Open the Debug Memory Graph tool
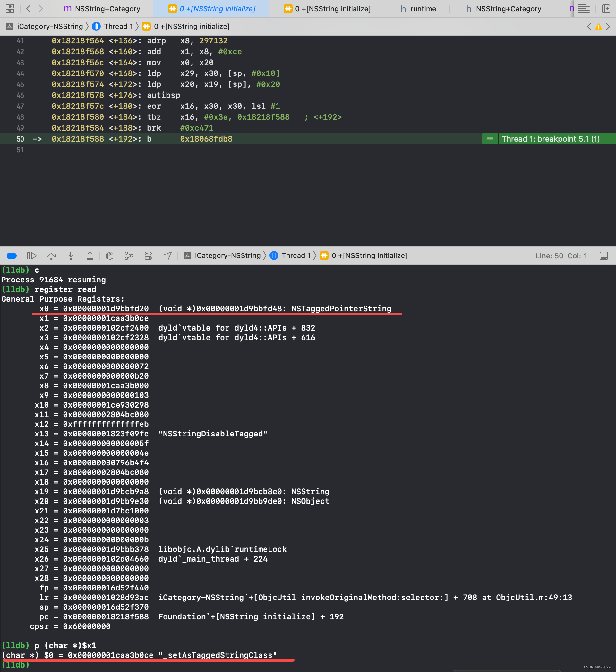This screenshot has height=672, width=616. pos(129,256)
